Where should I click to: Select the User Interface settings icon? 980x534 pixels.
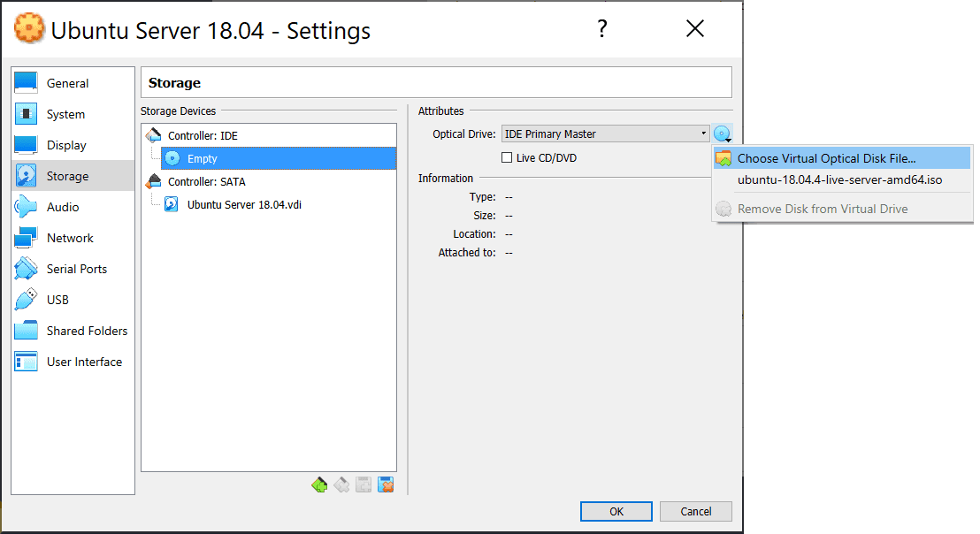pos(83,361)
